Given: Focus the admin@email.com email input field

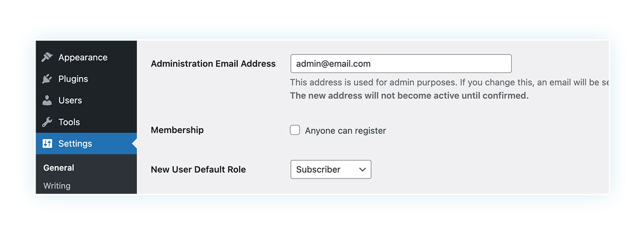Looking at the screenshot, I should click(401, 63).
